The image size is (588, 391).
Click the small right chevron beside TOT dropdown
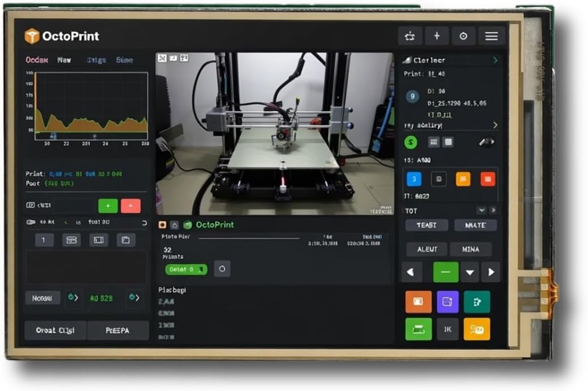(x=494, y=210)
